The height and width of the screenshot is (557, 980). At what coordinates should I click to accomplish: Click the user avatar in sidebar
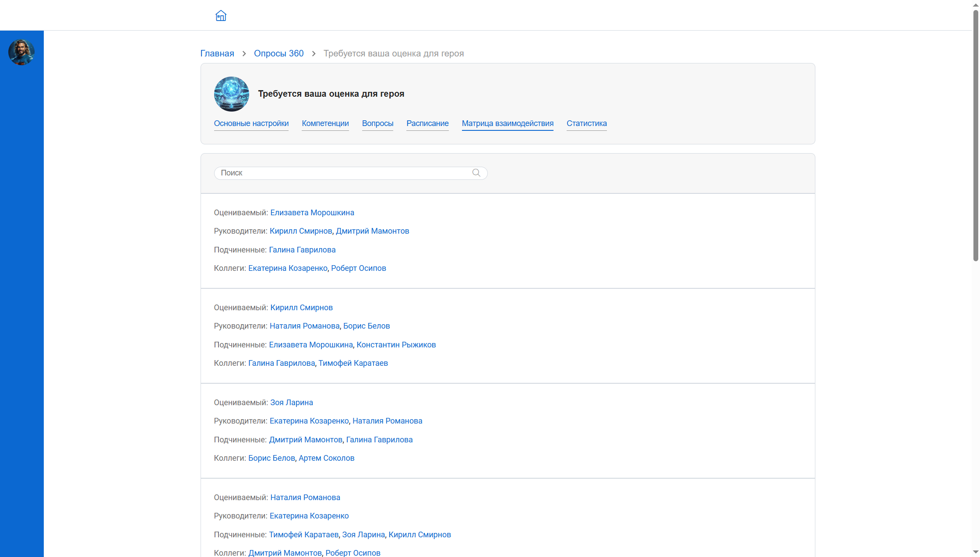click(x=21, y=52)
